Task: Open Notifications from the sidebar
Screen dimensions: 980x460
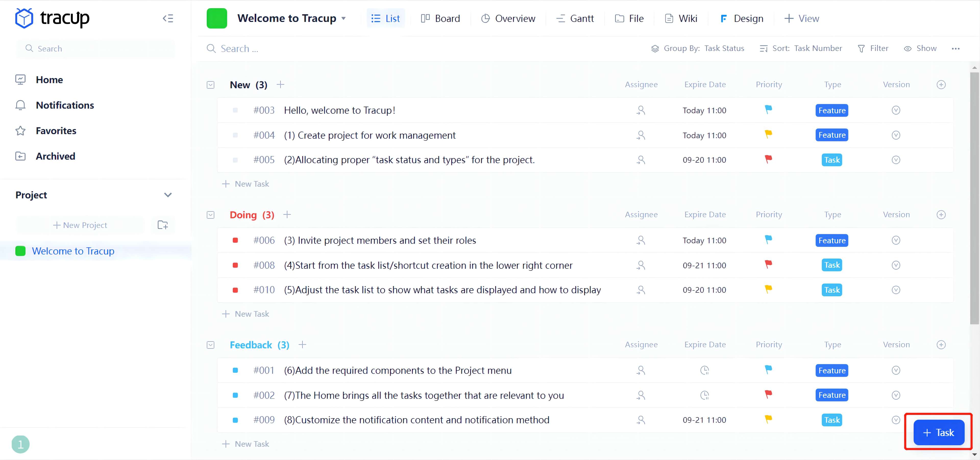Action: pyautogui.click(x=65, y=105)
